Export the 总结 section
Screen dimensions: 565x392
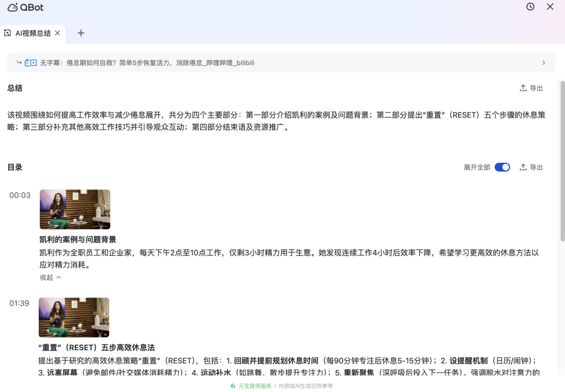click(531, 88)
